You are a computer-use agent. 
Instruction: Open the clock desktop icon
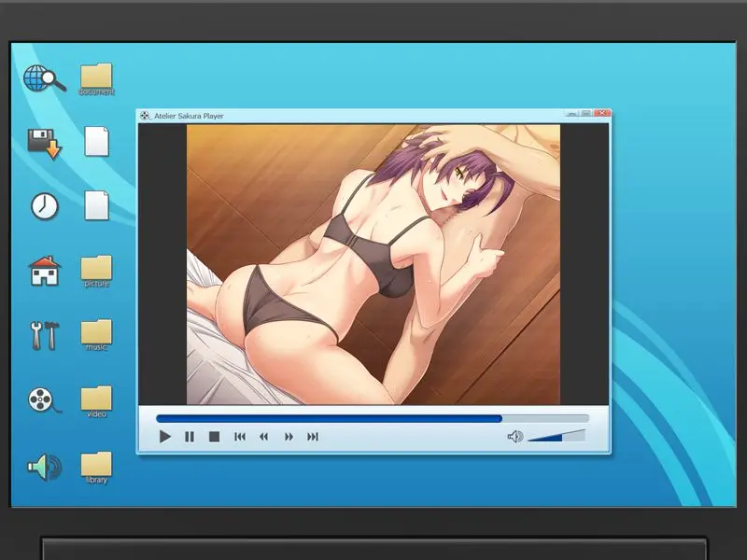click(x=44, y=206)
